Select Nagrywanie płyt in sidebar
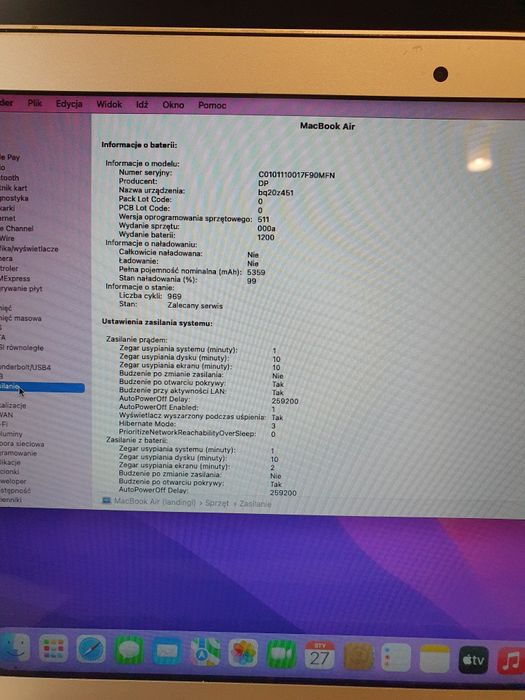 pyautogui.click(x=21, y=288)
